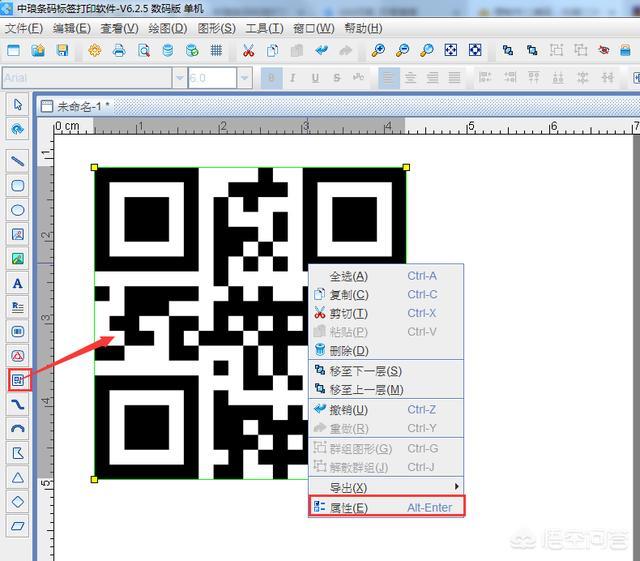Expand the 导出 export submenu
The height and width of the screenshot is (561, 640).
(x=387, y=487)
